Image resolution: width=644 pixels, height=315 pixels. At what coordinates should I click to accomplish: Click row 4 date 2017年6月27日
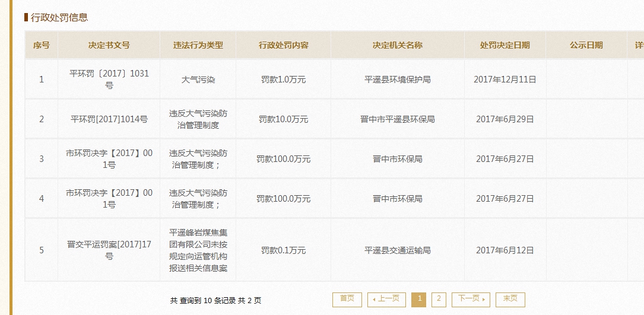click(505, 199)
